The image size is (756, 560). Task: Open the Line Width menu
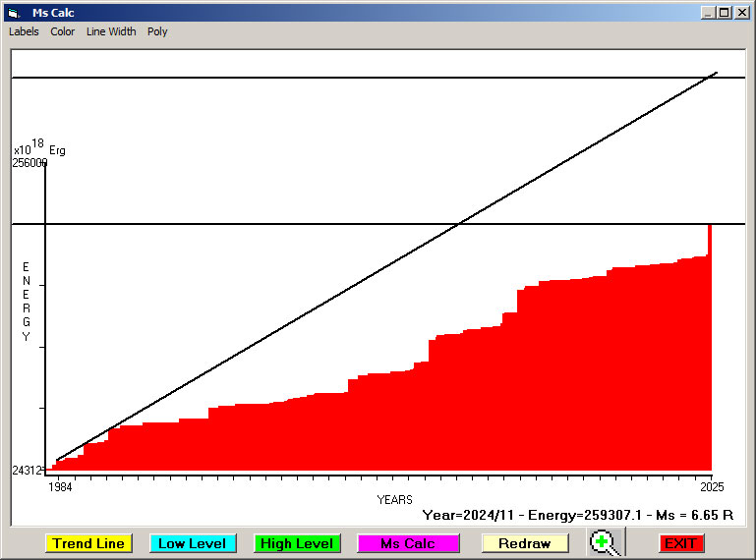(111, 31)
